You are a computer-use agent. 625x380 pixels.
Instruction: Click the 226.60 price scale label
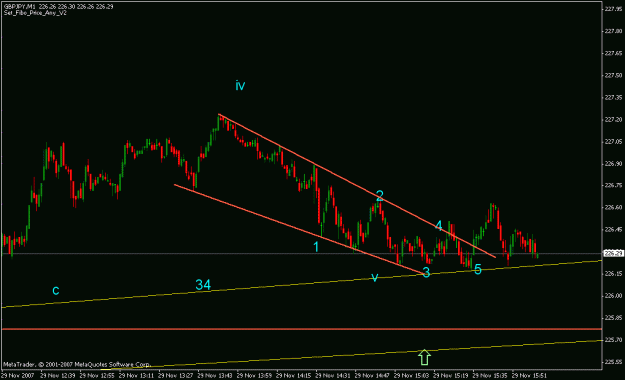point(613,207)
